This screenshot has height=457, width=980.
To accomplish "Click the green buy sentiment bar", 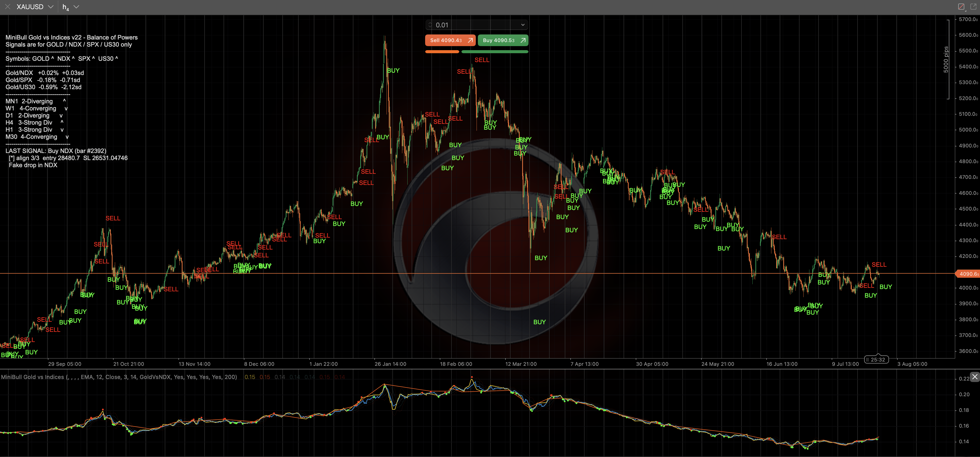I will tap(495, 52).
